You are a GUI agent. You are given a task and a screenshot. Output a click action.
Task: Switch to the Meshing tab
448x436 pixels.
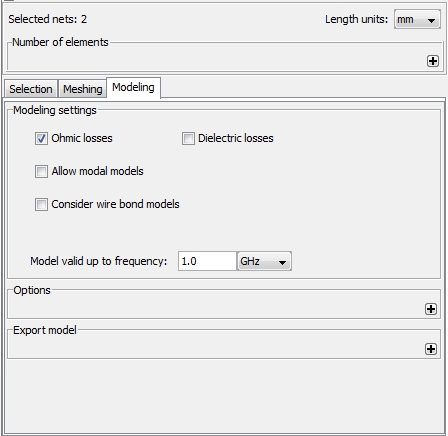(83, 89)
